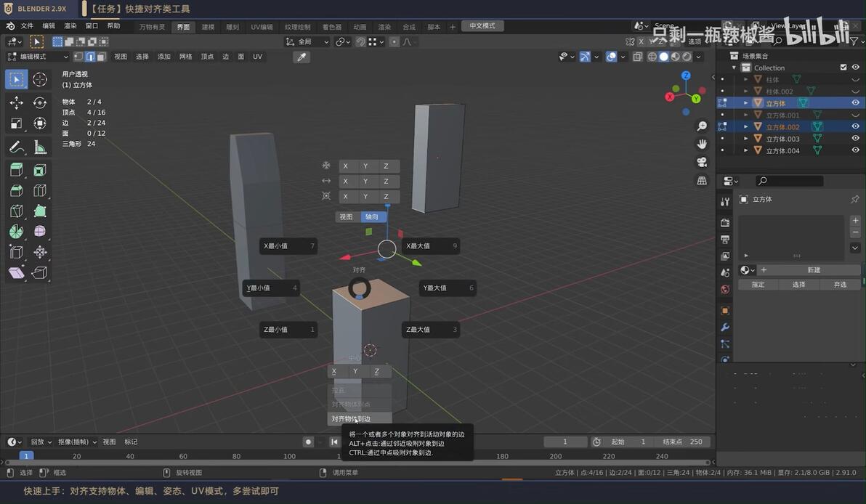Show hidden 柱体.002 object
Screen dimensions: 866x504
coord(856,91)
